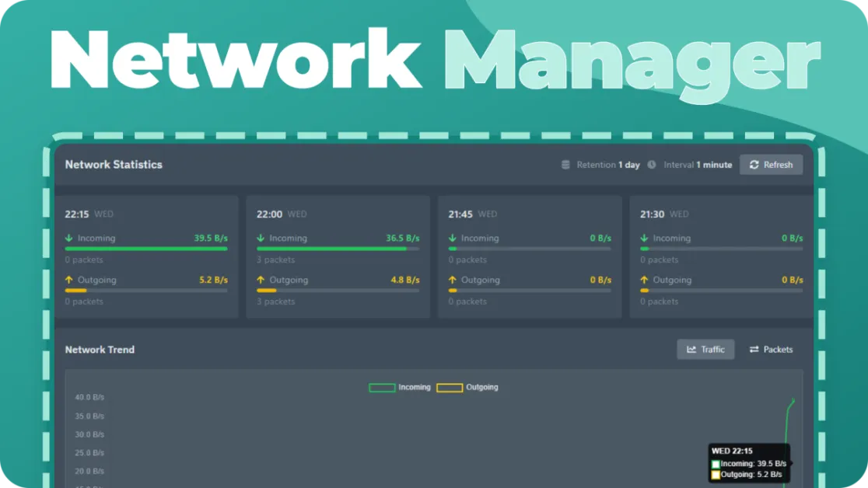Click the Interval 1 minute label
The height and width of the screenshot is (488, 868).
coord(698,165)
